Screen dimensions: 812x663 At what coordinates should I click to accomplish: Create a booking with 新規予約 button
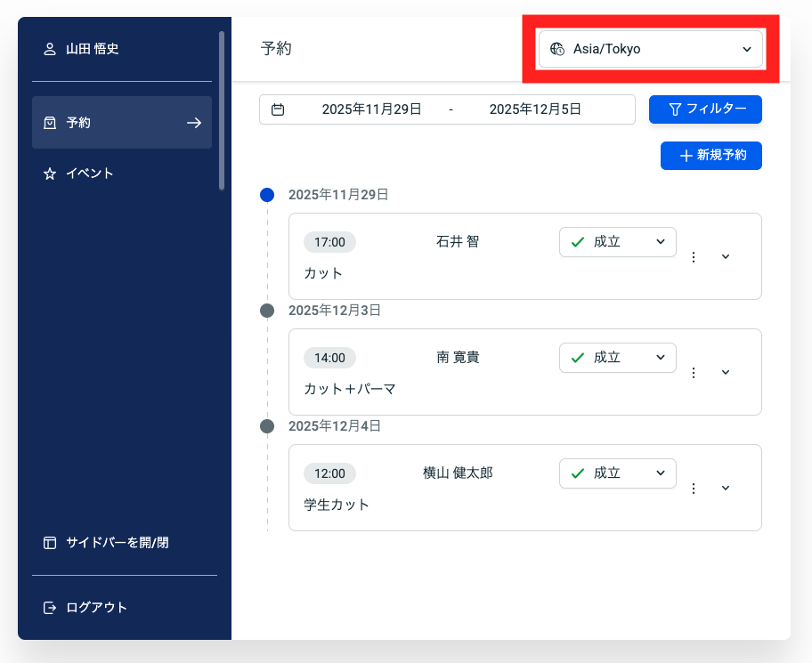710,155
